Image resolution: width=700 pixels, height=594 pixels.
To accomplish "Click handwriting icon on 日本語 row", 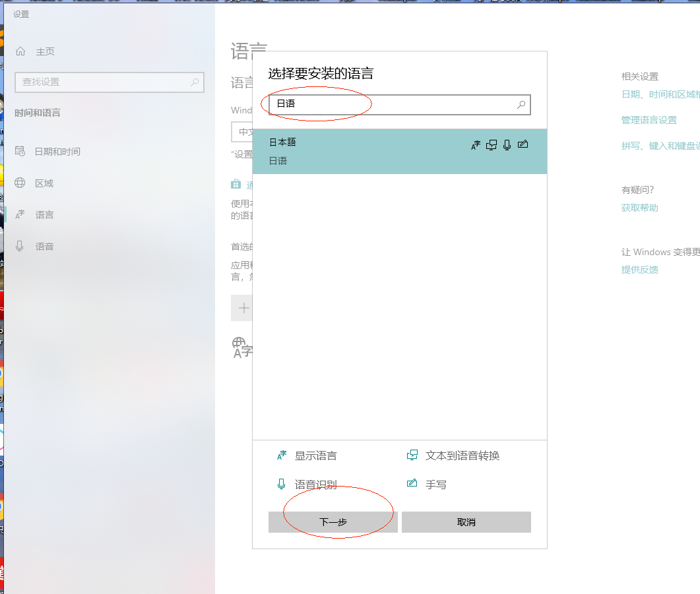I will pos(523,144).
